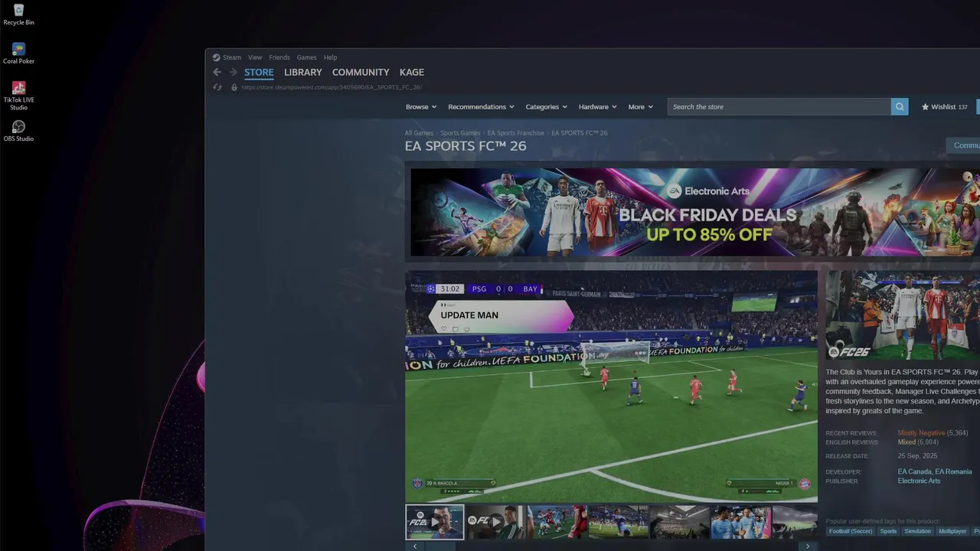
Task: Click the Sports Games breadcrumb
Action: point(460,133)
